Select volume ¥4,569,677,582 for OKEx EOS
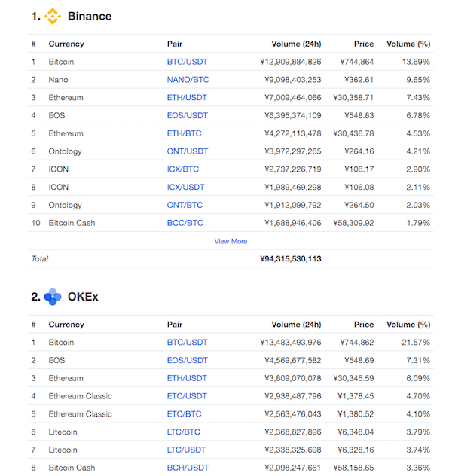 [292, 360]
